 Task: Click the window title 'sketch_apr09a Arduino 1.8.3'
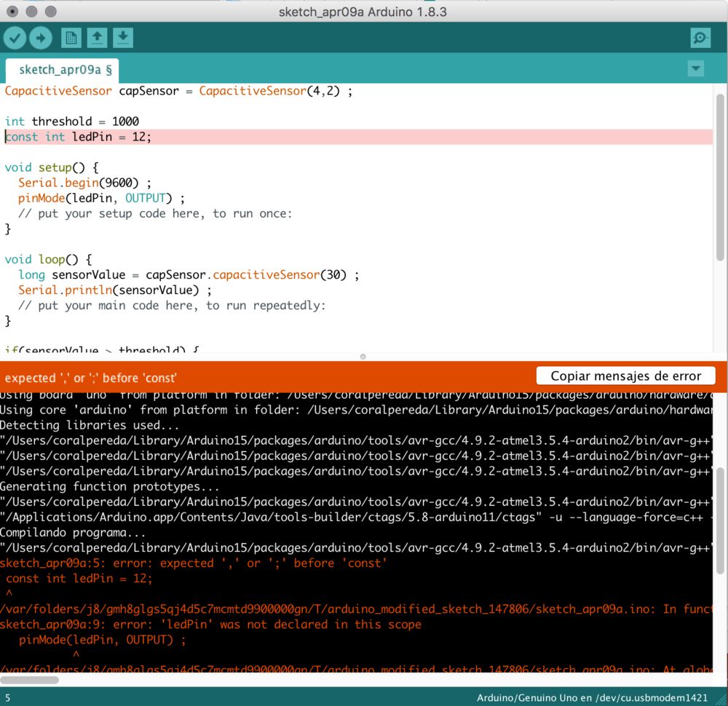[363, 12]
